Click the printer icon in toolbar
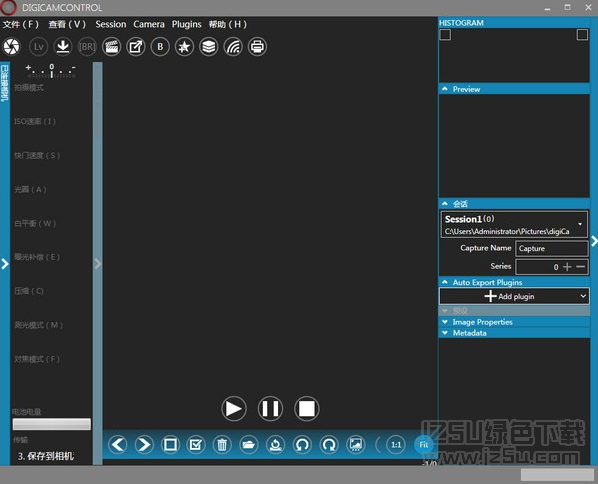Screen dimensions: 598x484 [257, 47]
